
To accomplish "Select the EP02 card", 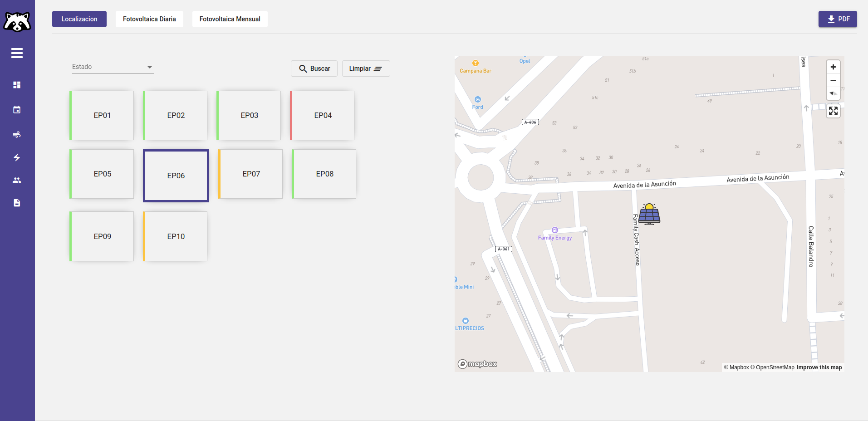I will 175,115.
